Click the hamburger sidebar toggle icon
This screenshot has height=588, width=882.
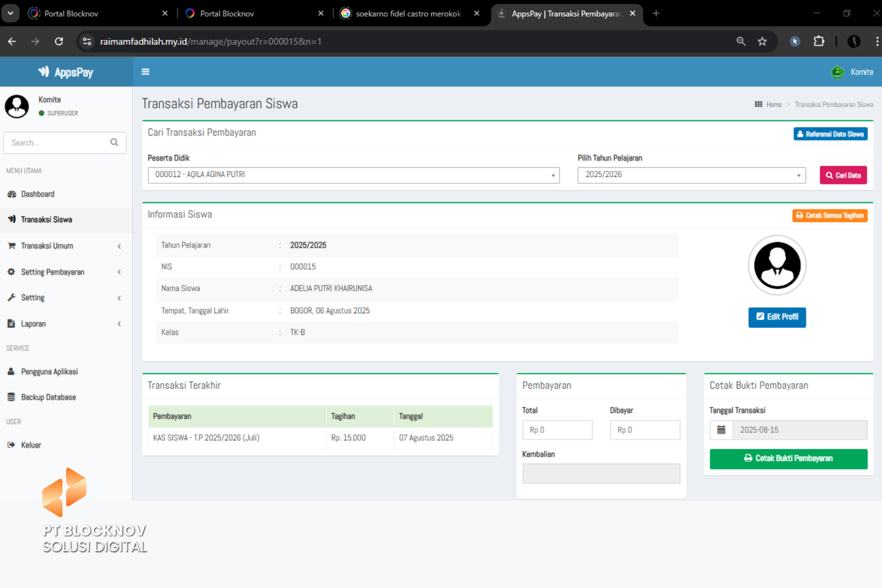click(x=146, y=72)
